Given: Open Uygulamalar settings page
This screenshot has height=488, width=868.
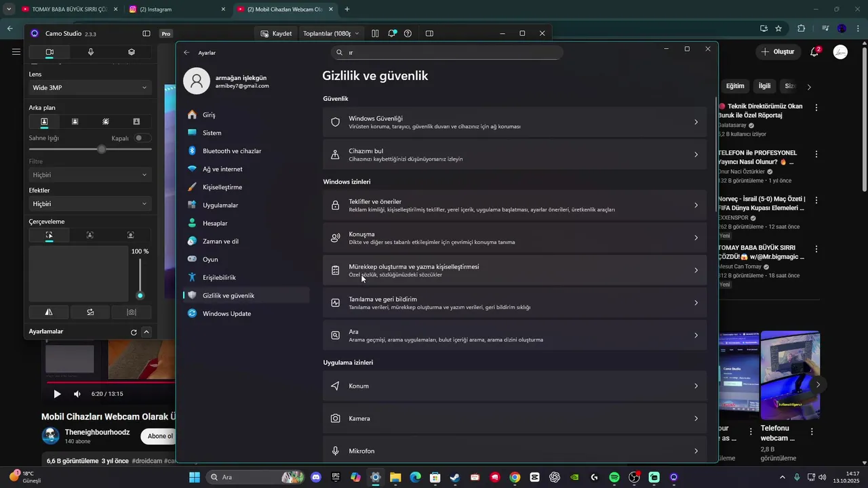Looking at the screenshot, I should point(246,205).
